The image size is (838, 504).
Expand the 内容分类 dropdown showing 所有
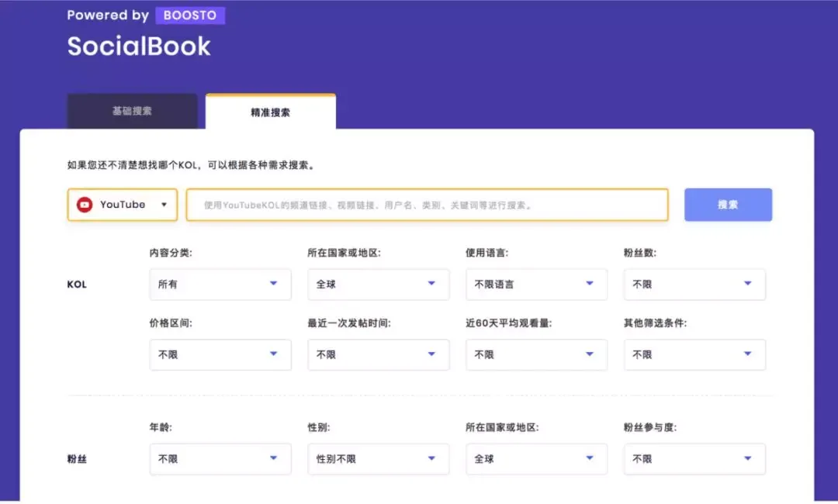pyautogui.click(x=220, y=284)
